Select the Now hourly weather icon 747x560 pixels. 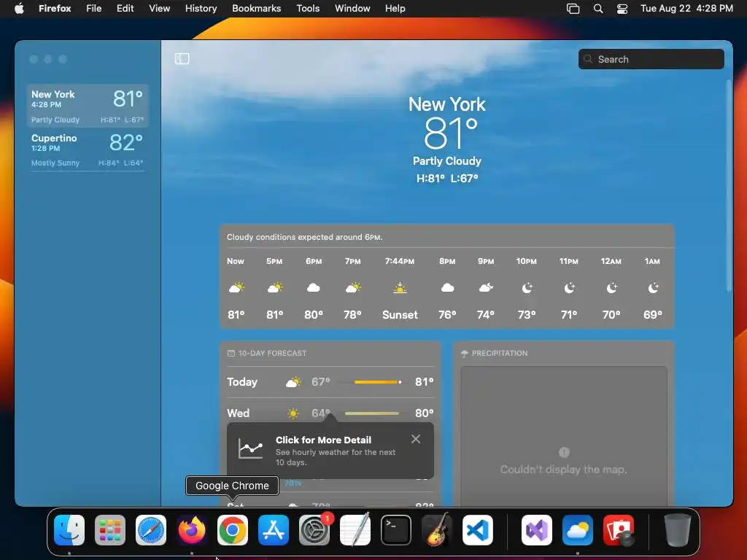click(236, 287)
